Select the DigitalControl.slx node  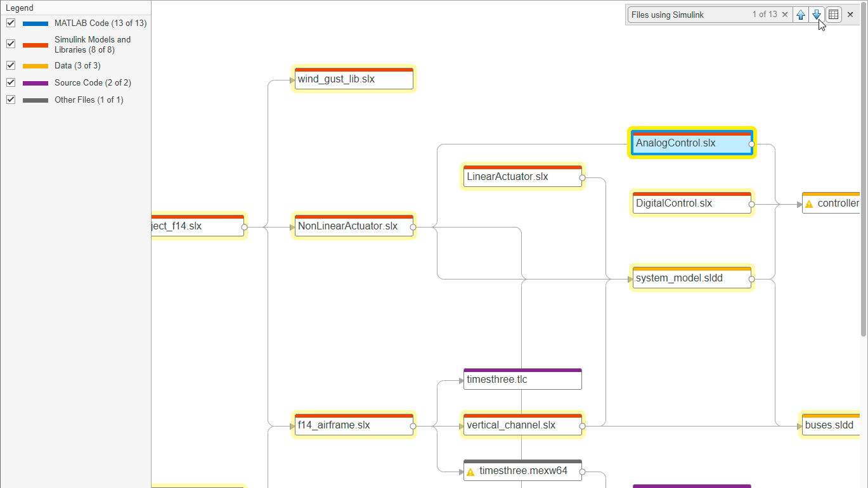692,203
